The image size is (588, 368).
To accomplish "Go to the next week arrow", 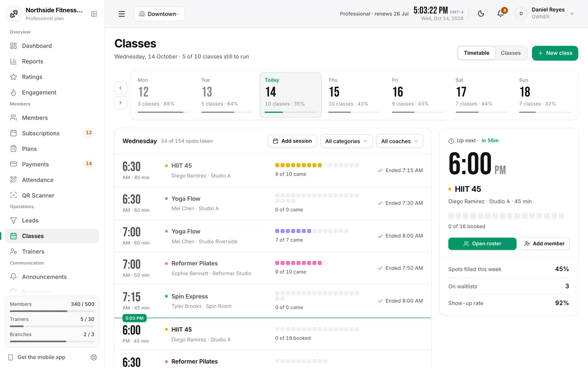I will click(121, 103).
